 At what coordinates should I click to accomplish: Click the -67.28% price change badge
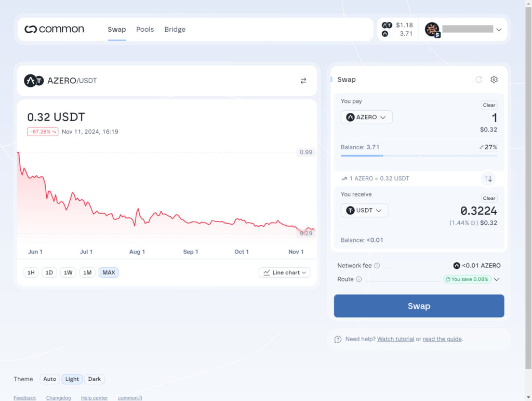(x=43, y=132)
